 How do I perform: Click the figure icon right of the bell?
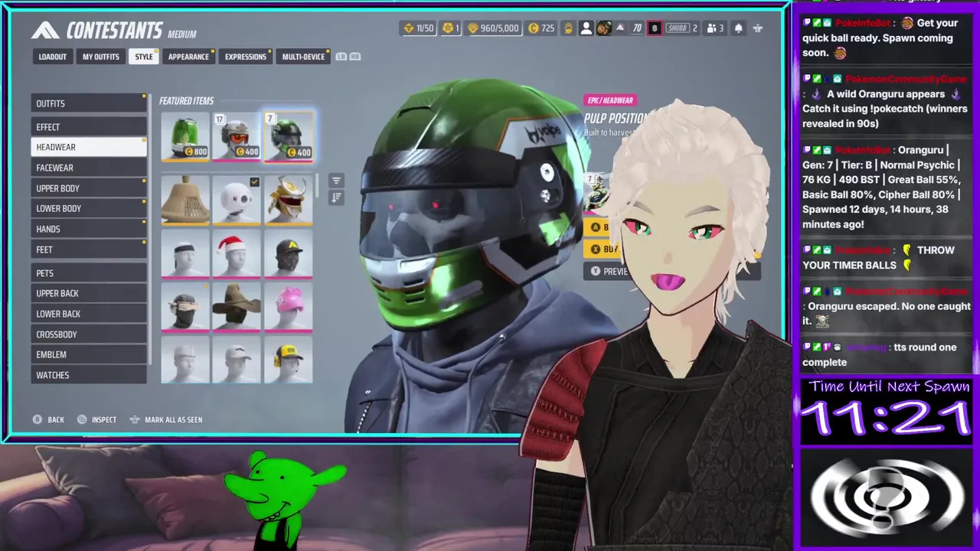pos(758,28)
